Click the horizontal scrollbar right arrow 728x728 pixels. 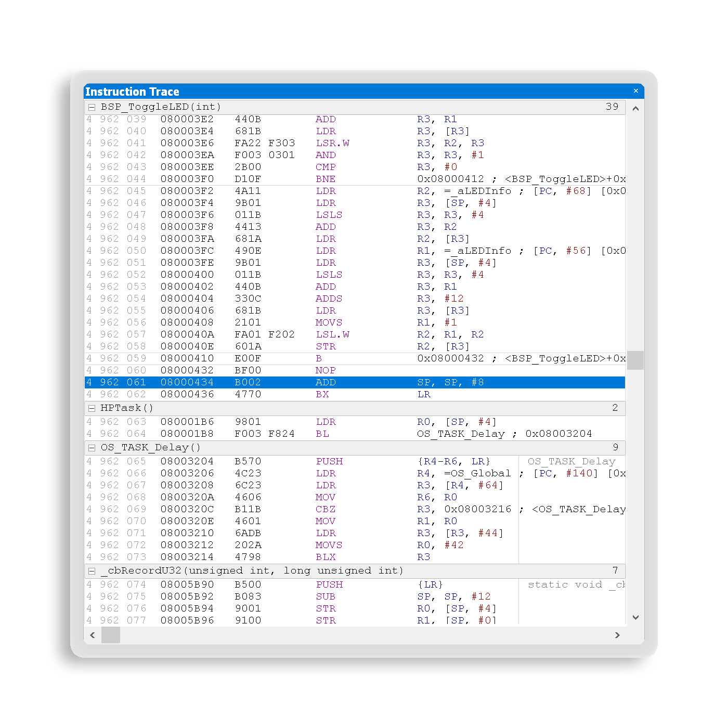coord(617,635)
